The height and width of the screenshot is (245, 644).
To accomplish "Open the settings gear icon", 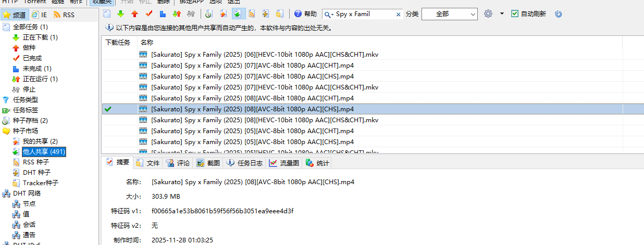I will pos(488,14).
